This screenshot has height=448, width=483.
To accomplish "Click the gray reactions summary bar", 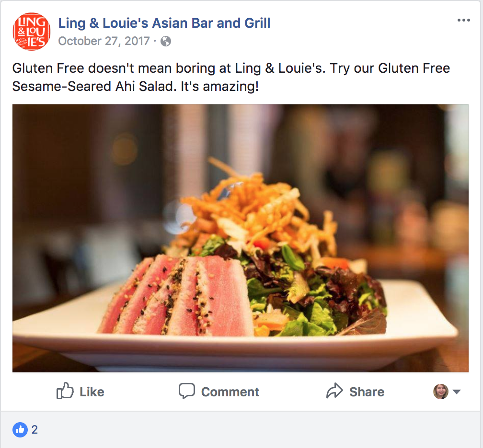I will click(241, 429).
